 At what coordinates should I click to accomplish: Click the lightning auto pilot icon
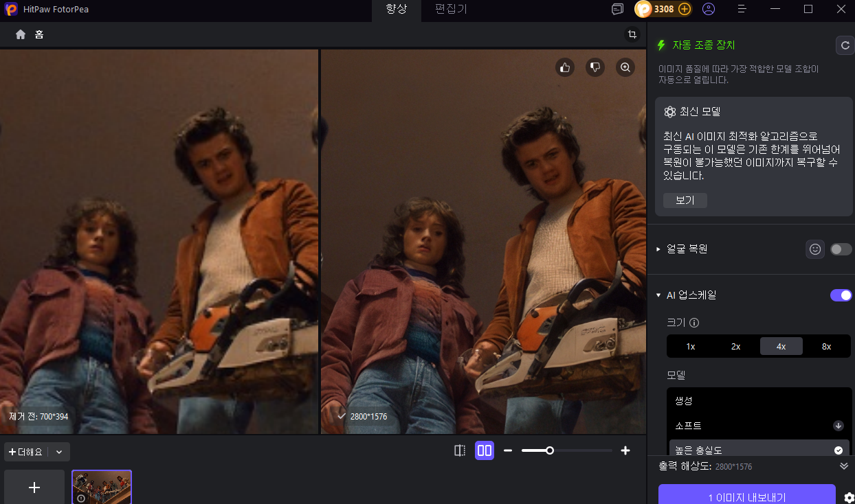tap(661, 45)
